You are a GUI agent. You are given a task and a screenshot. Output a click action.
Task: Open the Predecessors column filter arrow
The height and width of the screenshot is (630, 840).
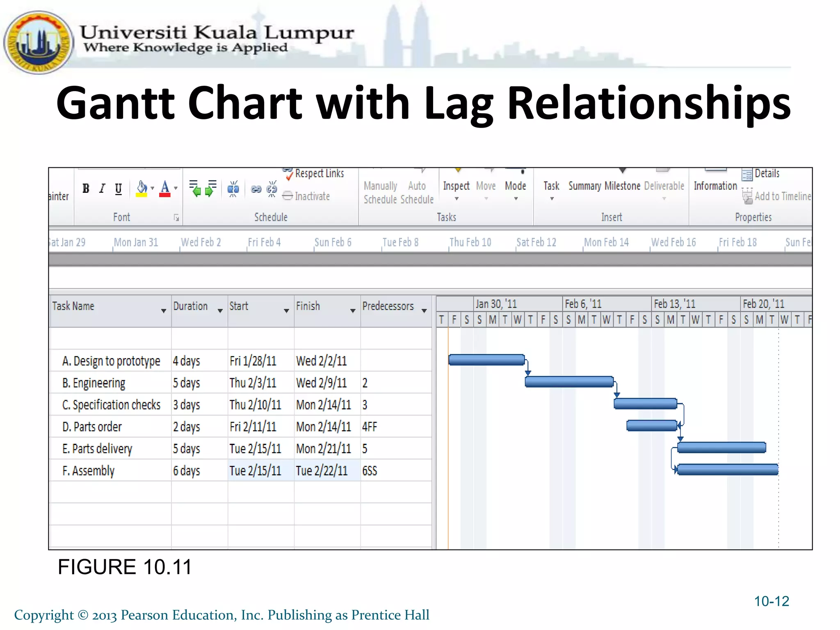(425, 311)
